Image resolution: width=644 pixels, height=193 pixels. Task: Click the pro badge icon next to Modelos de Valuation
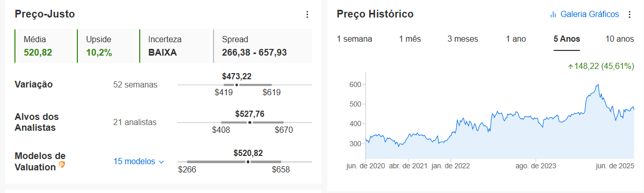(62, 165)
